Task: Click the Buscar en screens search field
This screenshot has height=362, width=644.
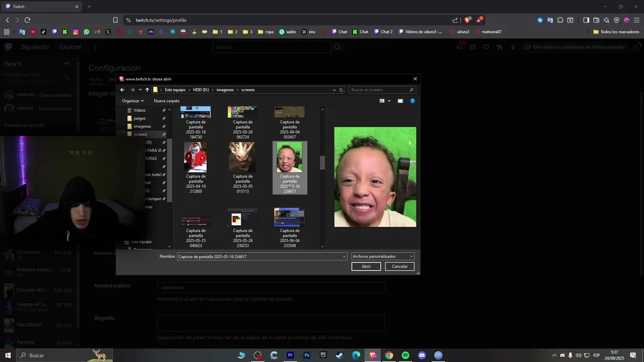Action: 381,90
